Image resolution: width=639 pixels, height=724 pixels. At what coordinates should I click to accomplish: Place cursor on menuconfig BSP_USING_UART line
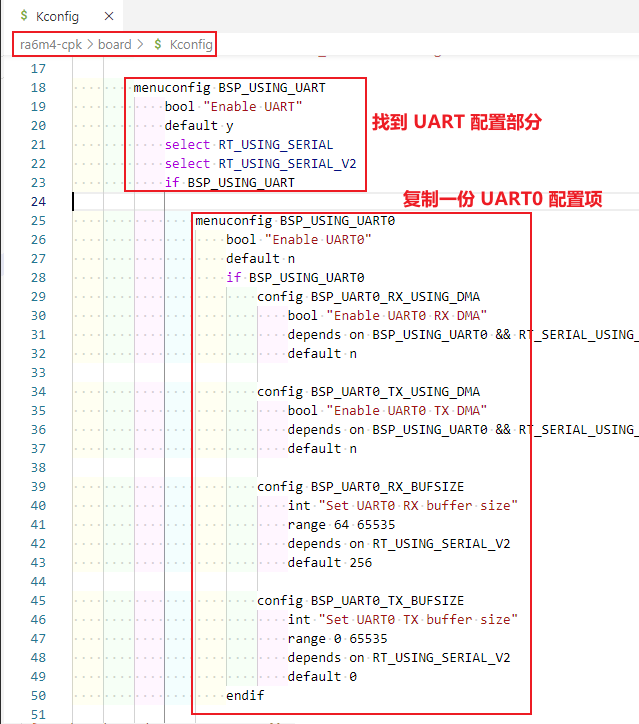[x=229, y=88]
